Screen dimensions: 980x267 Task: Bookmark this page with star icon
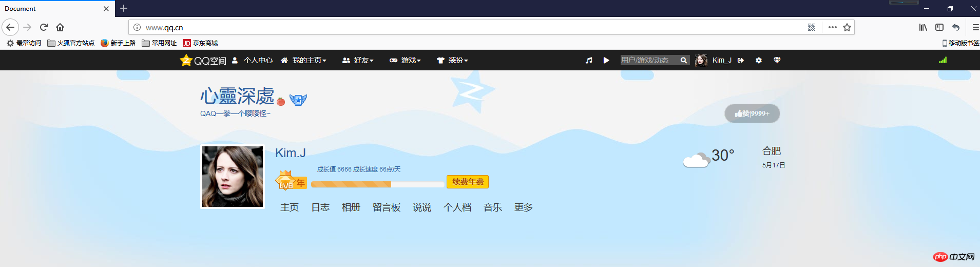click(847, 27)
